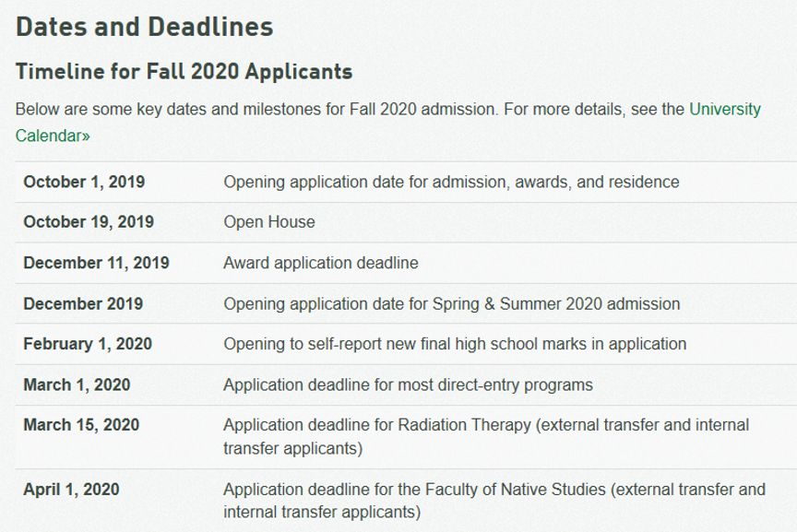Viewport: 797px width, 532px height.
Task: Click the Dates and Deadlines heading
Action: click(x=145, y=27)
